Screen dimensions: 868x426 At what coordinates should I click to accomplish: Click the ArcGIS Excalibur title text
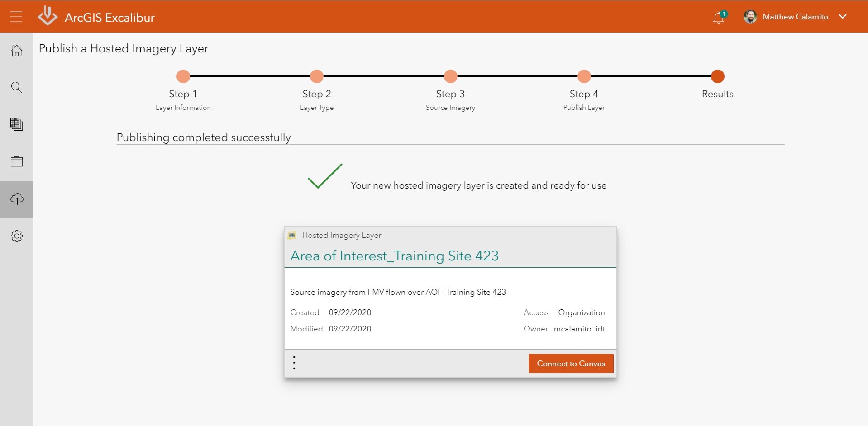pos(110,18)
